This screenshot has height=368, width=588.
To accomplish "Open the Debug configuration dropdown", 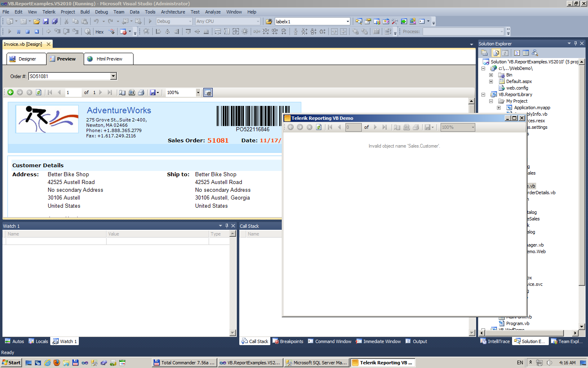I will pos(190,21).
